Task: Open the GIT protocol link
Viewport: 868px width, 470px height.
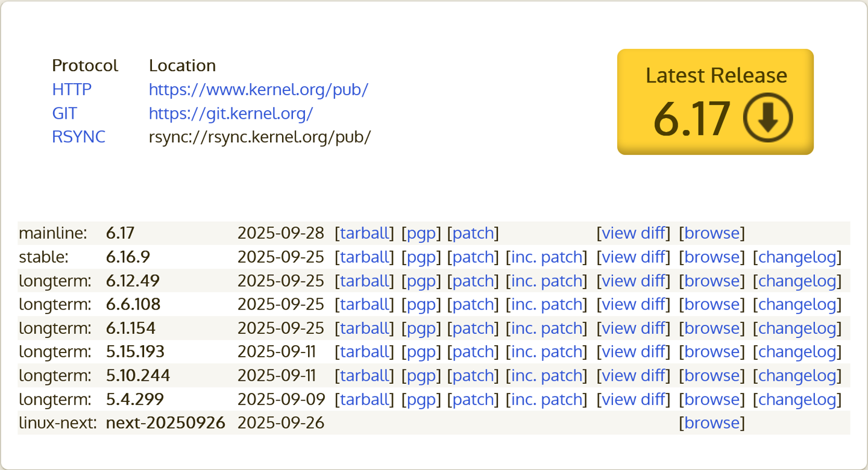Action: (64, 113)
